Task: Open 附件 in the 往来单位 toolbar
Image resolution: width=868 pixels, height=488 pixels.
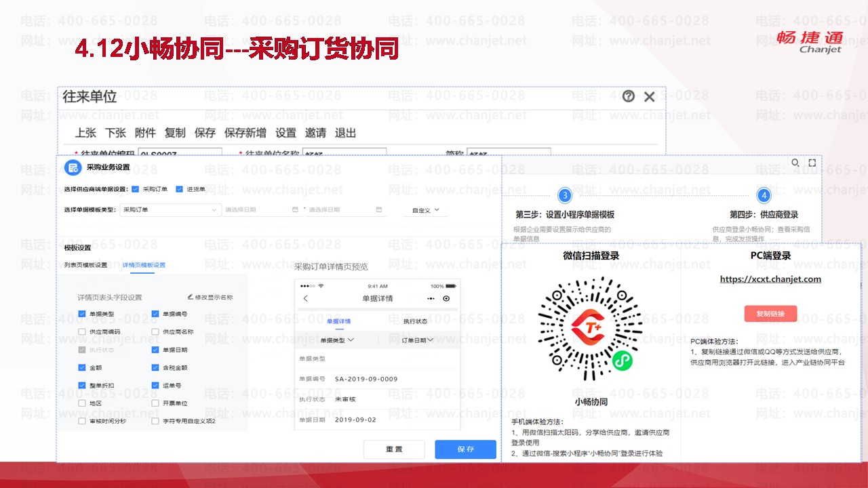Action: pyautogui.click(x=145, y=133)
